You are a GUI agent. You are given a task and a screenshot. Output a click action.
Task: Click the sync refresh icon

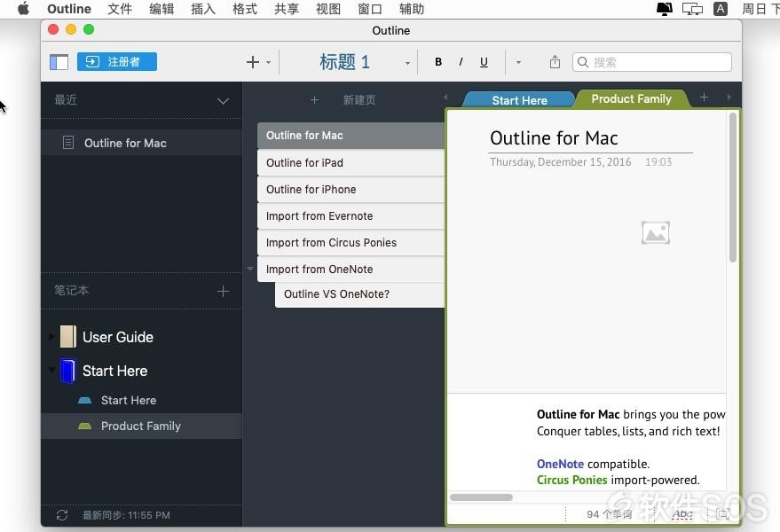tap(62, 515)
